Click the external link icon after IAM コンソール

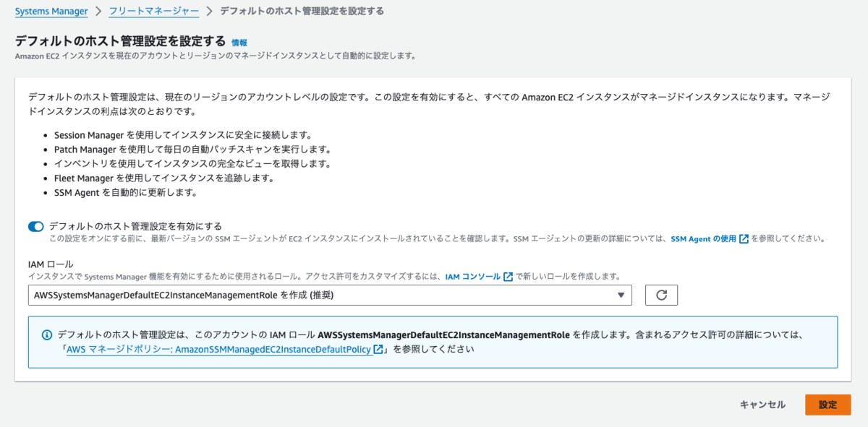coord(509,277)
